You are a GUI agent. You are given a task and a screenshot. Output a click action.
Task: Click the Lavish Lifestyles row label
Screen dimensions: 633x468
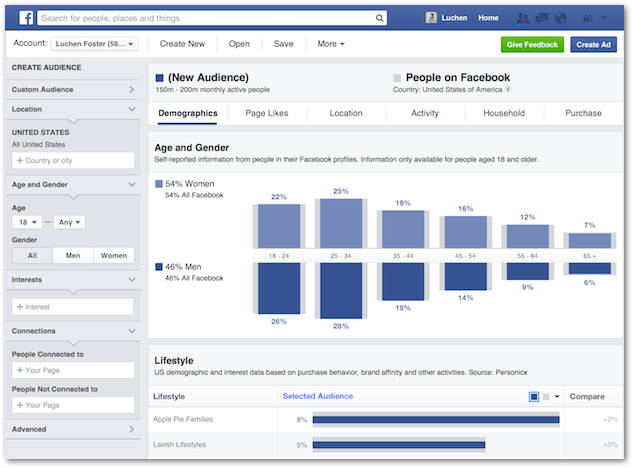click(x=179, y=445)
